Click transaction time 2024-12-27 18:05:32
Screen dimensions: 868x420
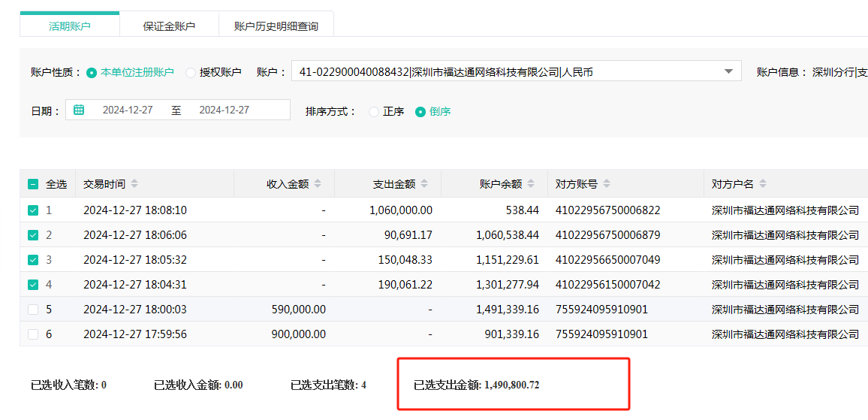pyautogui.click(x=135, y=259)
